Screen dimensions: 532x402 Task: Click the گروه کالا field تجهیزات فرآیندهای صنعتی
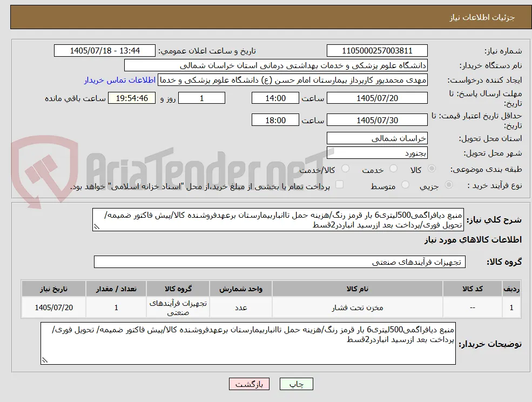280,262
